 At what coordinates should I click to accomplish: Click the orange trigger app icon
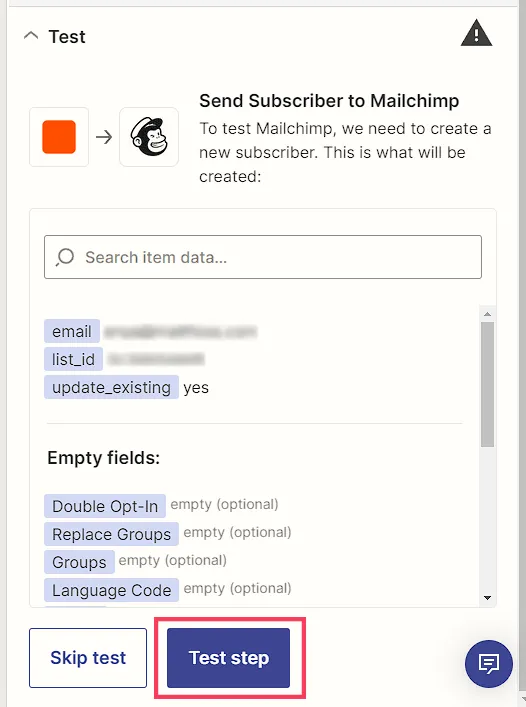pyautogui.click(x=59, y=137)
